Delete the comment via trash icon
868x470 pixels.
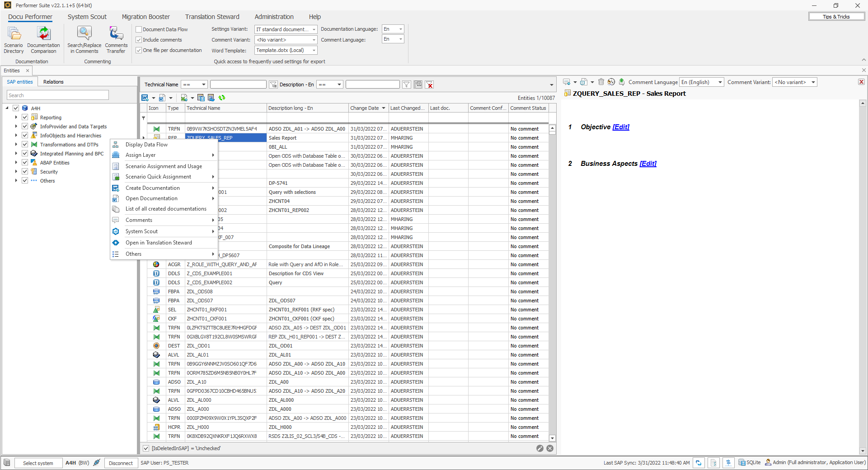tap(601, 82)
